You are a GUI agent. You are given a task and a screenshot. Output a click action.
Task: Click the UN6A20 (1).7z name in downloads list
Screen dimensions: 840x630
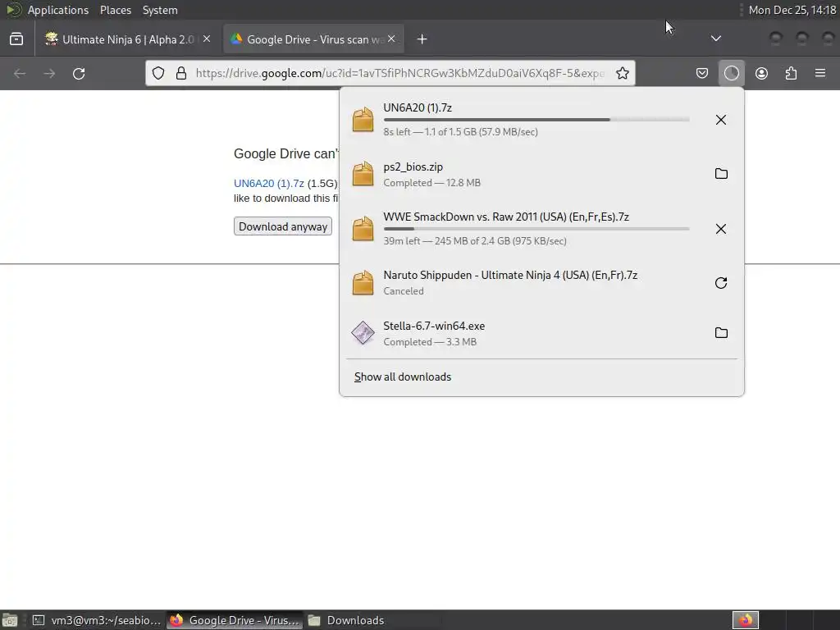pos(418,107)
